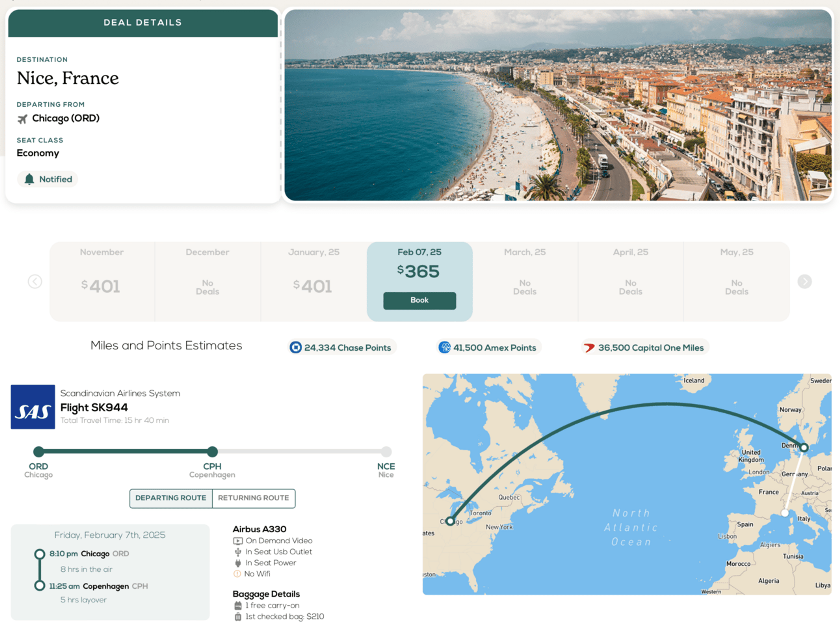
Task: Click the Chicago departure circle in itinerary
Action: coord(39,554)
